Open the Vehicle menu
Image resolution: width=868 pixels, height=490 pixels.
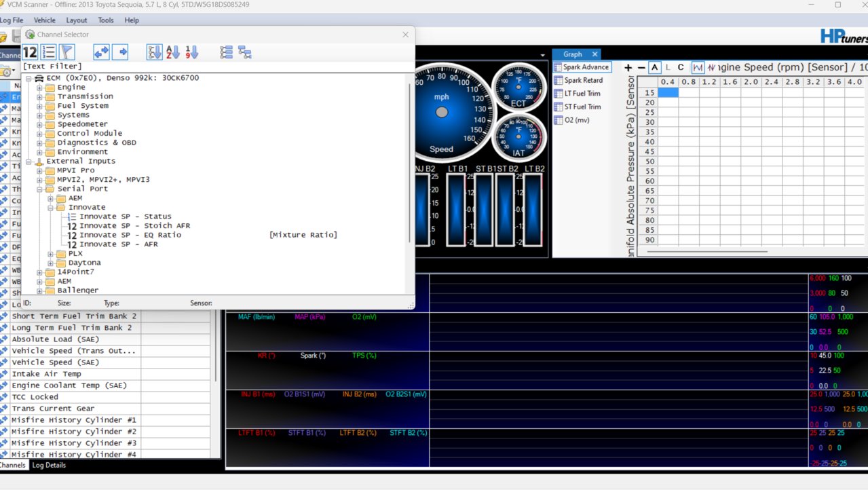point(45,20)
